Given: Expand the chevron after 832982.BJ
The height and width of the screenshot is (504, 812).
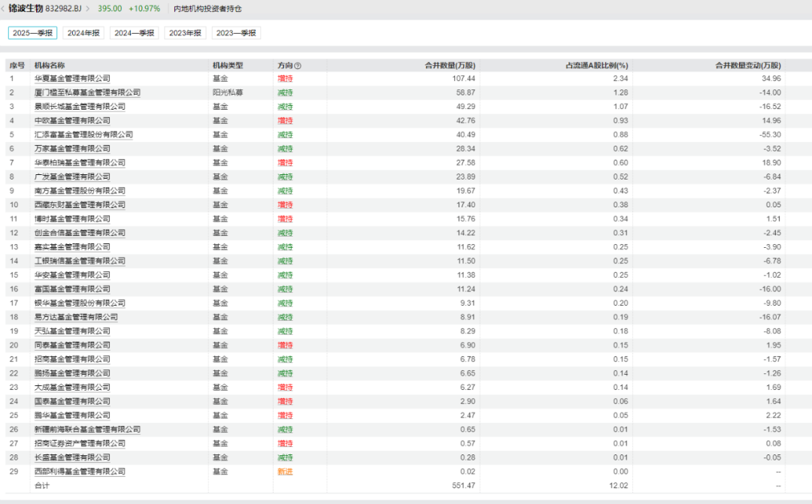Looking at the screenshot, I should 88,9.
